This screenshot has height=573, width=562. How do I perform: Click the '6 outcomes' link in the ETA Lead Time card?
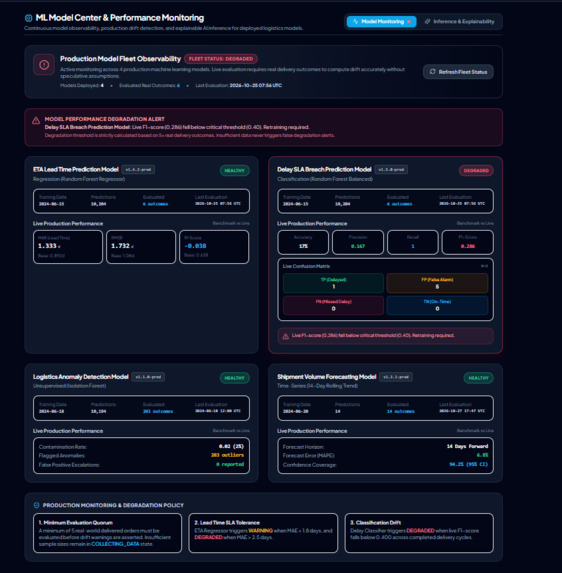coord(155,204)
